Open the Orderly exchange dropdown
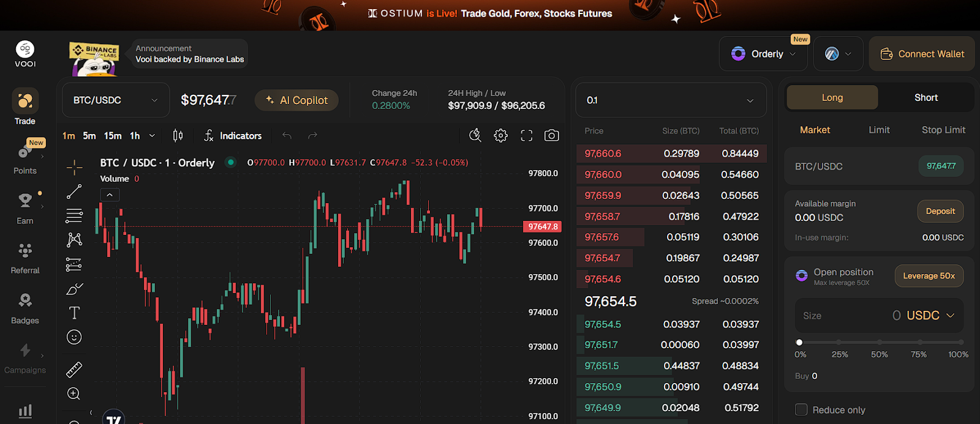The image size is (980, 424). coord(763,54)
